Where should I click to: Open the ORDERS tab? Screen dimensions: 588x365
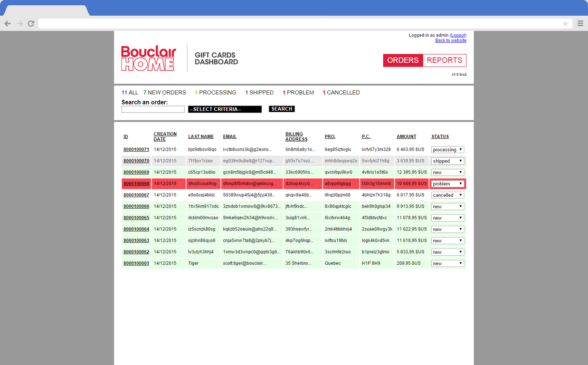coord(403,60)
